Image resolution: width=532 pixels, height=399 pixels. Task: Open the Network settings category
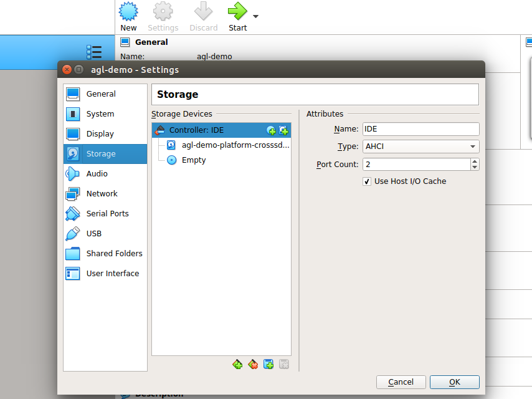click(105, 194)
